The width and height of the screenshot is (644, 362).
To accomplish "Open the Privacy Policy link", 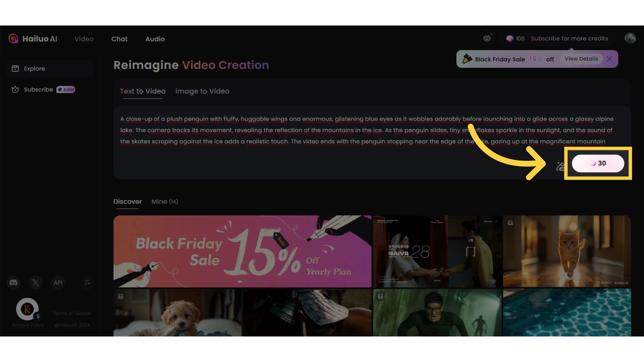I will coord(28,325).
